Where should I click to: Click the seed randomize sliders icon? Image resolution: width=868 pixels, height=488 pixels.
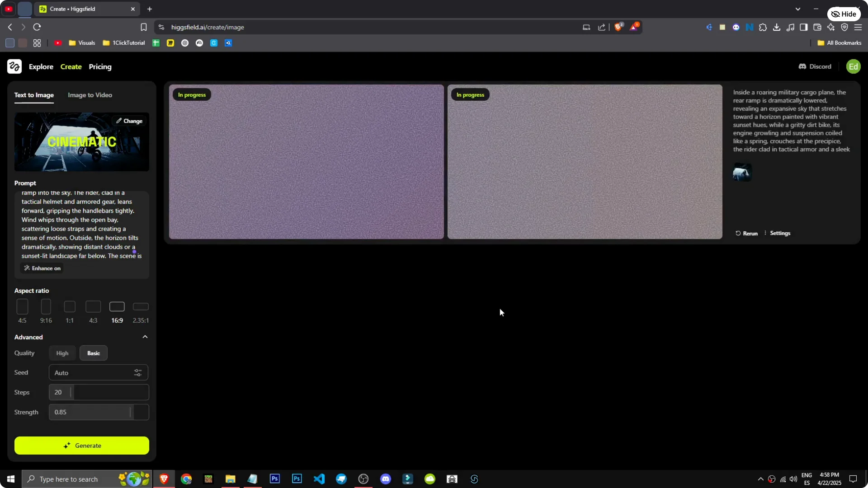pos(138,373)
